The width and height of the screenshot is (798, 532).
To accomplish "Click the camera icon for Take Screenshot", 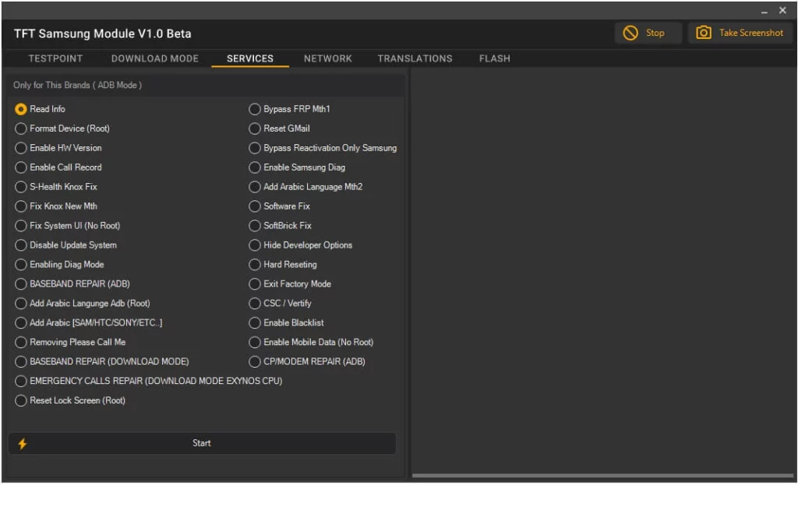I will (704, 33).
